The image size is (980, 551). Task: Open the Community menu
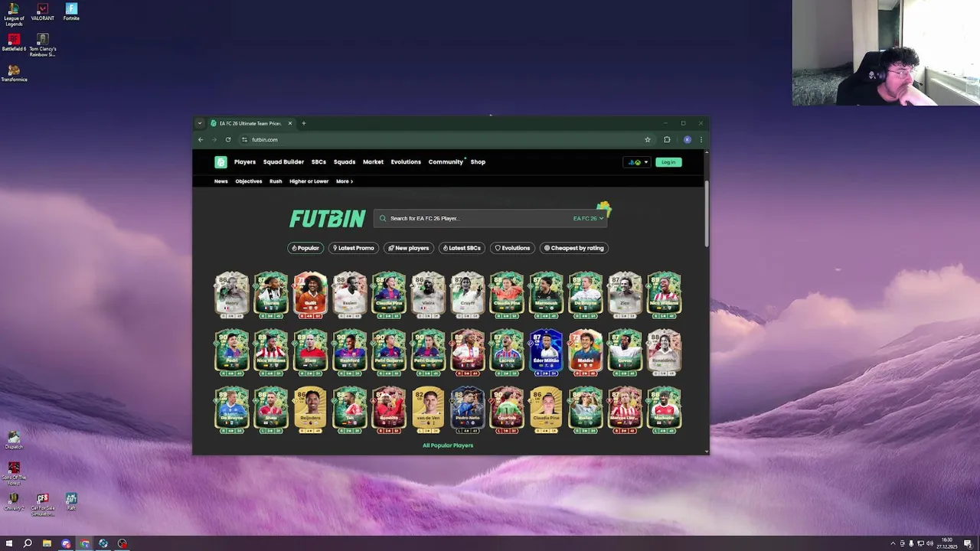point(446,161)
